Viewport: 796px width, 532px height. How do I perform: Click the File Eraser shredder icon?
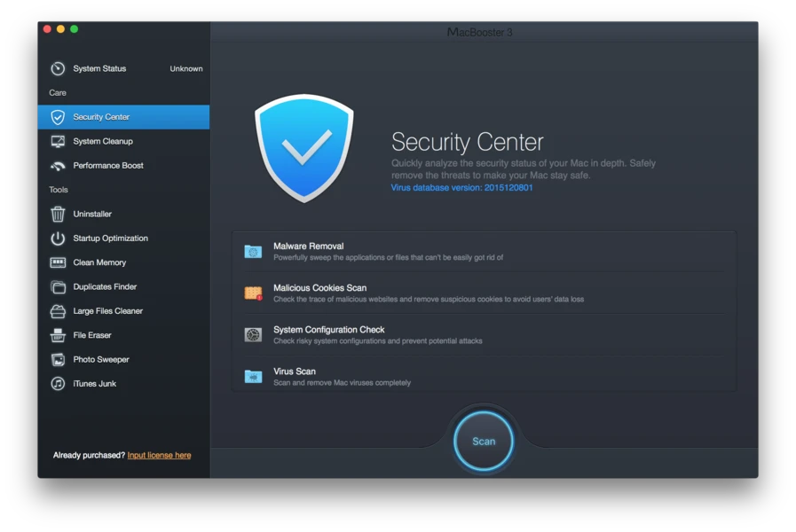point(58,335)
